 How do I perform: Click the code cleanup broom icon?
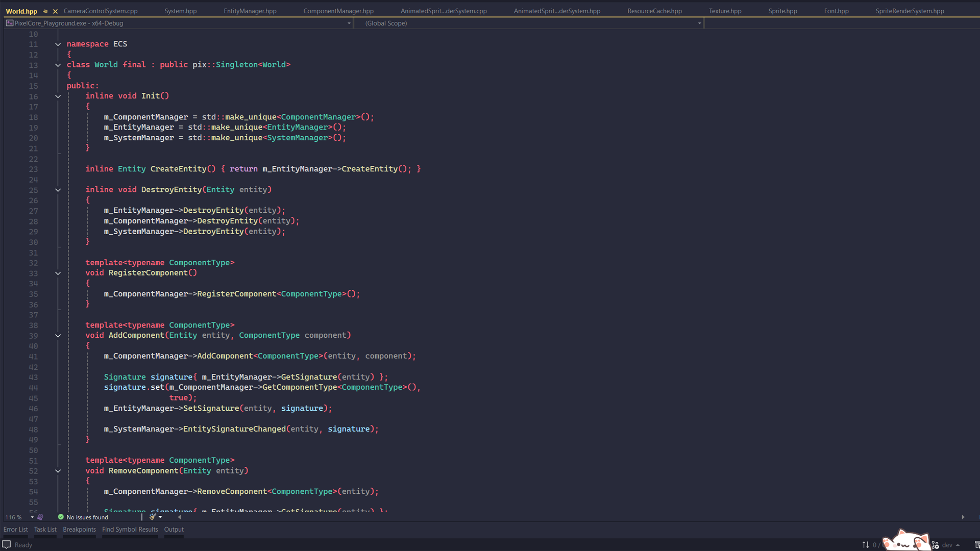(152, 517)
